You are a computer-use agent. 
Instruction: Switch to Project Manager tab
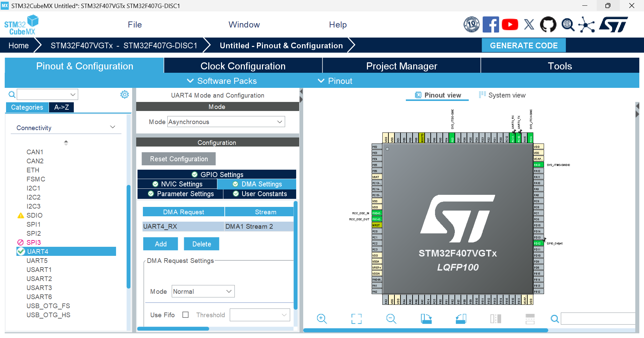click(401, 66)
